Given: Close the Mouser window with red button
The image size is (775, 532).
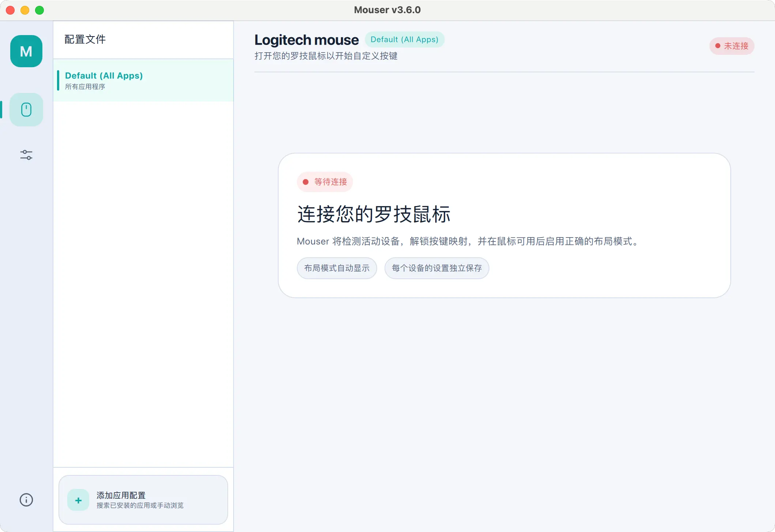Looking at the screenshot, I should (x=10, y=10).
